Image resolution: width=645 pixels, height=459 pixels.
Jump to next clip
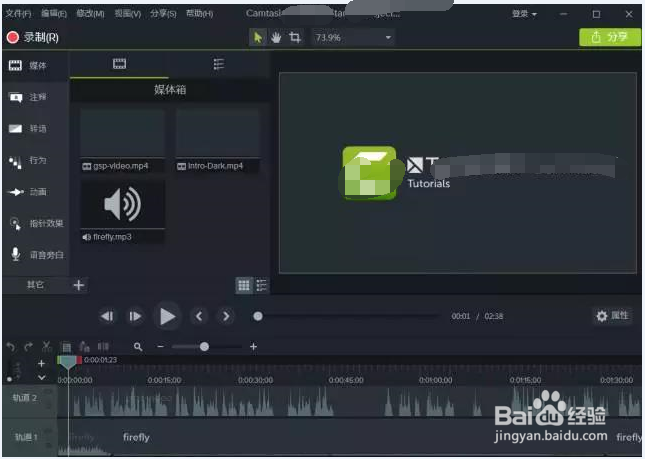226,316
